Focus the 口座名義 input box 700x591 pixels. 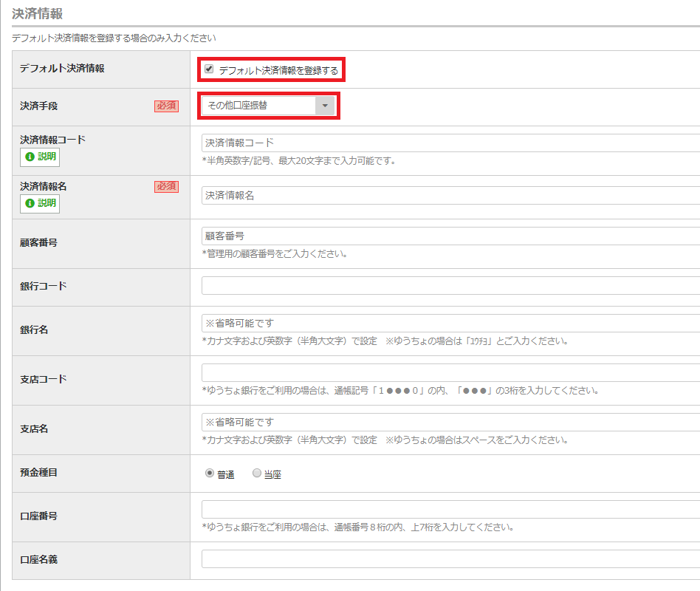(x=450, y=559)
